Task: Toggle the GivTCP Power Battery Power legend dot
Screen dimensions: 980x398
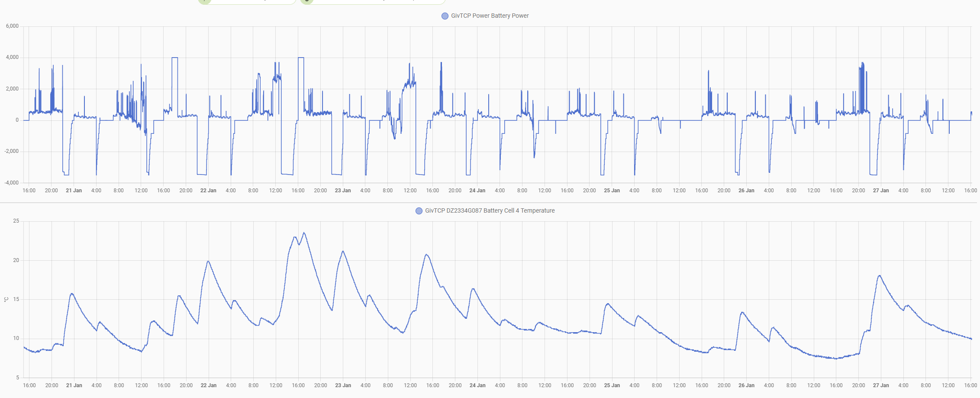Action: pyautogui.click(x=445, y=16)
